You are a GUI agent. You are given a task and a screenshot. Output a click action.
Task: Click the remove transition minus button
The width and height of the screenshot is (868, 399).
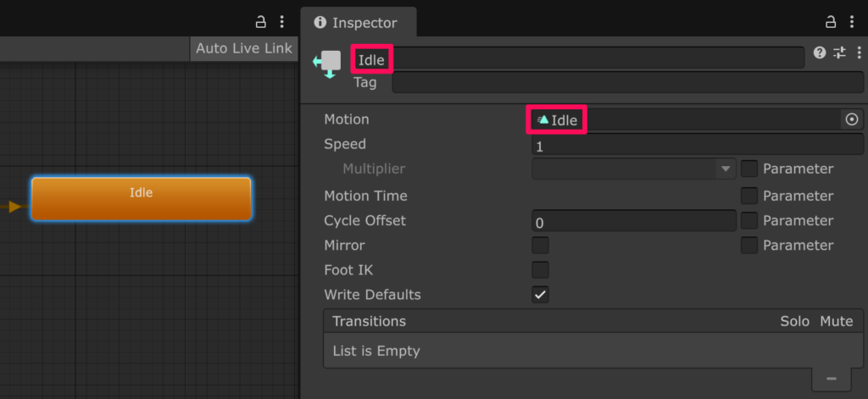832,379
